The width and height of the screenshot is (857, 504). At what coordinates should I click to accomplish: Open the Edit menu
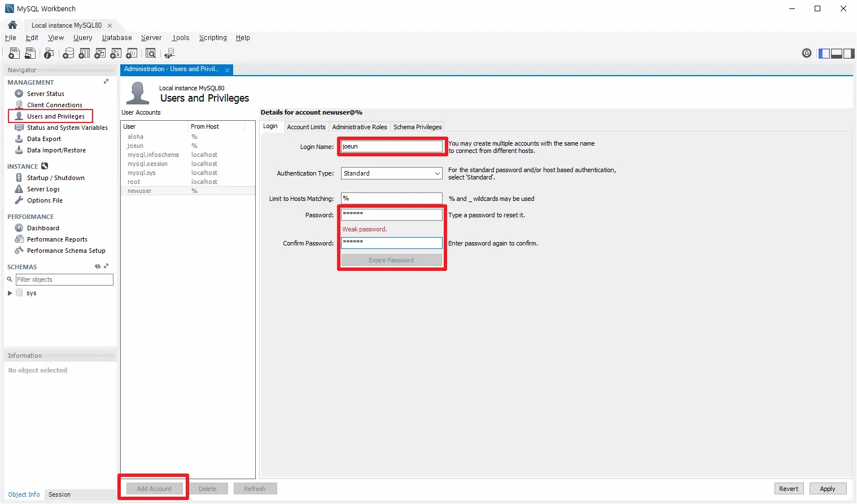[32, 38]
